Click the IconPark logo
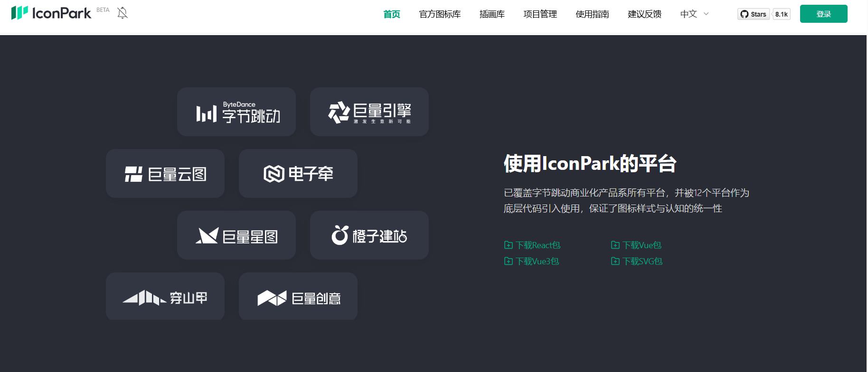 [51, 13]
